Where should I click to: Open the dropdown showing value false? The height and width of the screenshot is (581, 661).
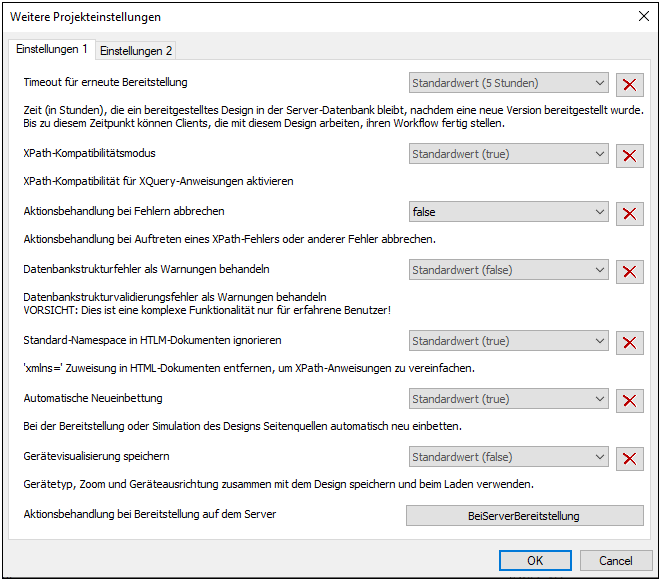508,212
